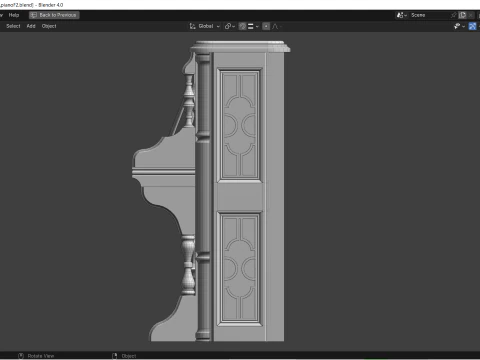Open the snapping options dropdown
480x360 pixels.
253,26
